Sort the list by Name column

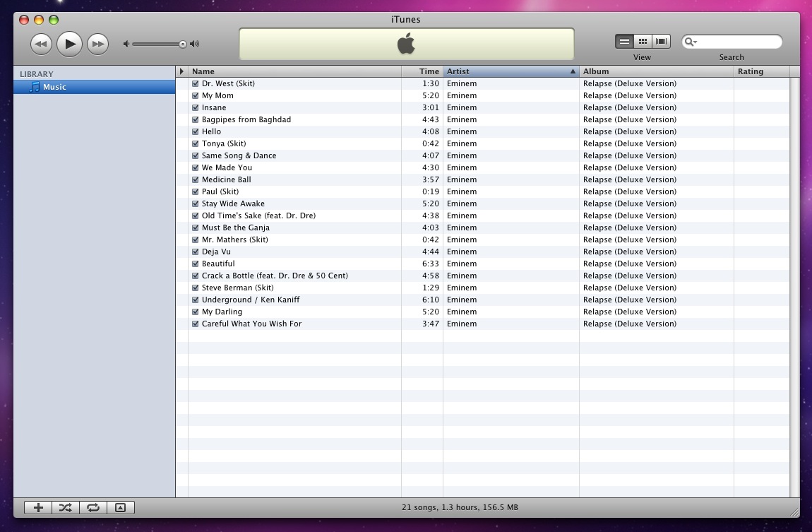[294, 71]
